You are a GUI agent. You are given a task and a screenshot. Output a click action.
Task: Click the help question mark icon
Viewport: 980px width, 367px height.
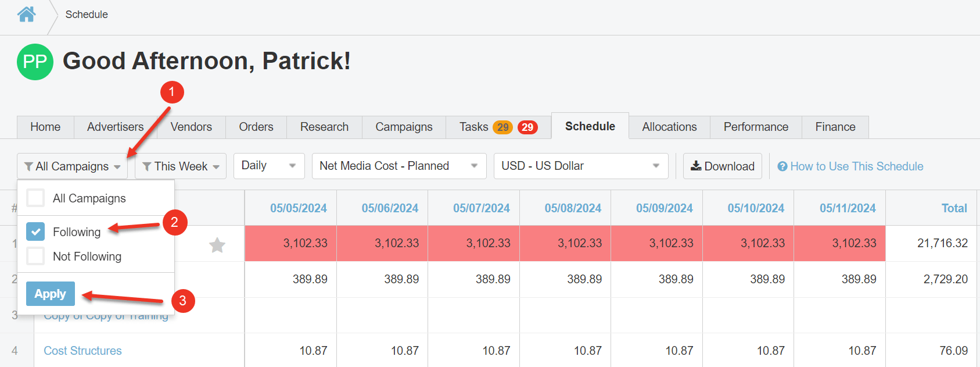[x=782, y=167]
